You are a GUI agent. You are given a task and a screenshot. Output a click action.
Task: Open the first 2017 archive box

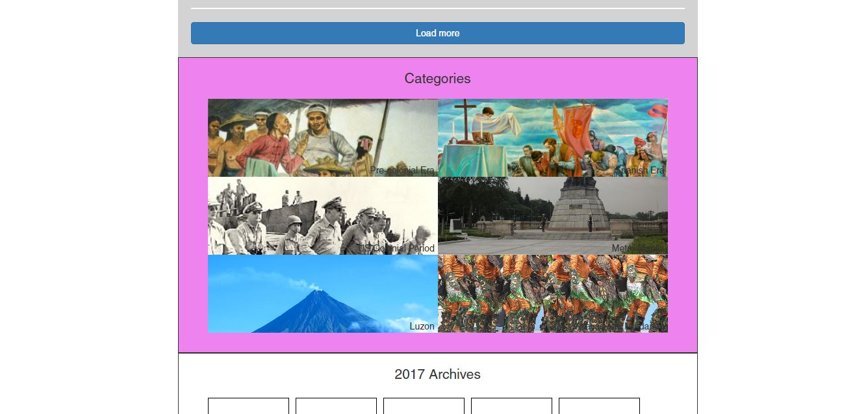coord(248,406)
